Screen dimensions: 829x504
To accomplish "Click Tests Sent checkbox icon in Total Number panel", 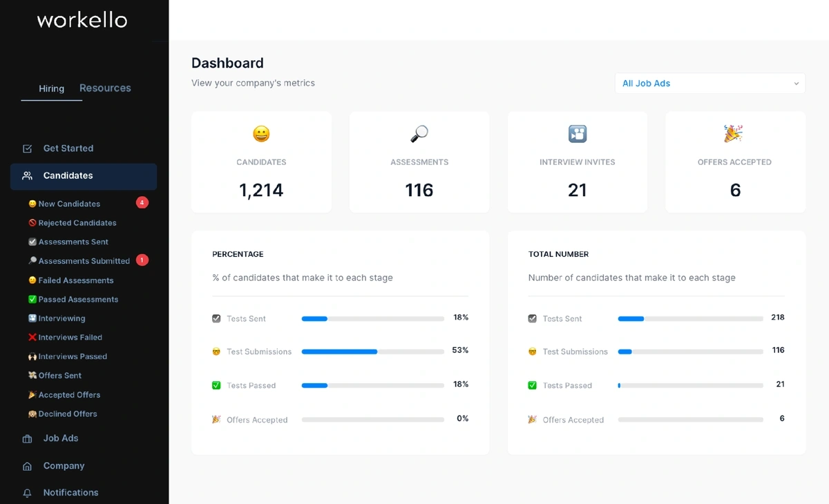I will (x=532, y=319).
